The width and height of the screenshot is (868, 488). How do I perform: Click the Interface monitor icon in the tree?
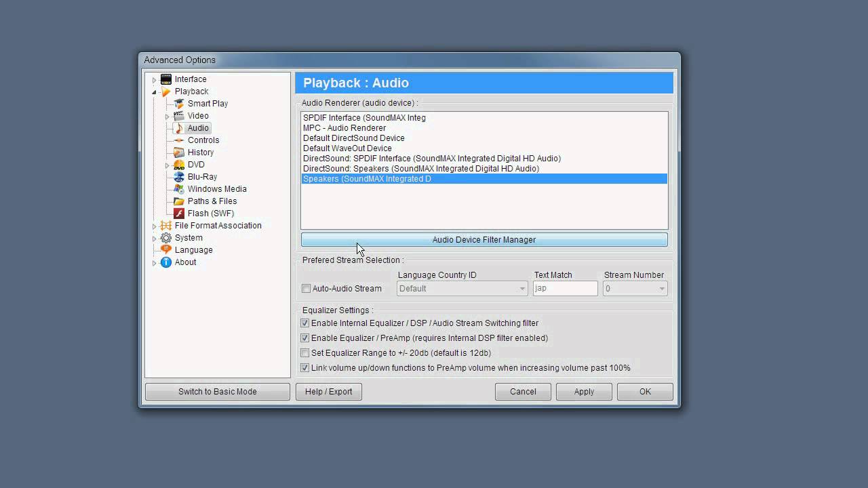166,79
